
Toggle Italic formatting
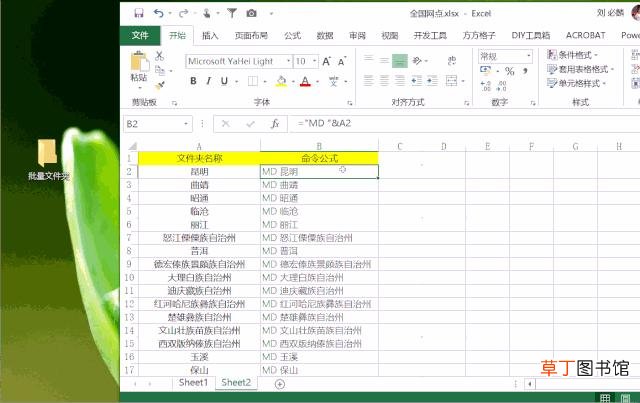[x=209, y=81]
